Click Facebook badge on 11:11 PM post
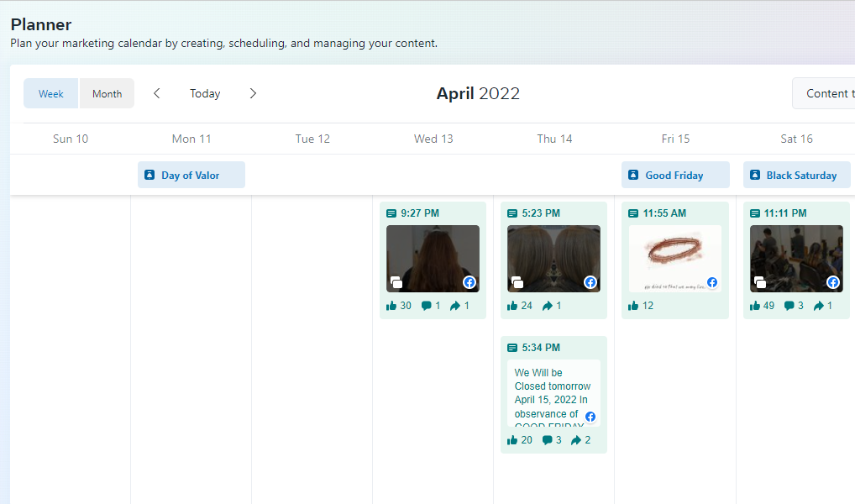 tap(833, 282)
